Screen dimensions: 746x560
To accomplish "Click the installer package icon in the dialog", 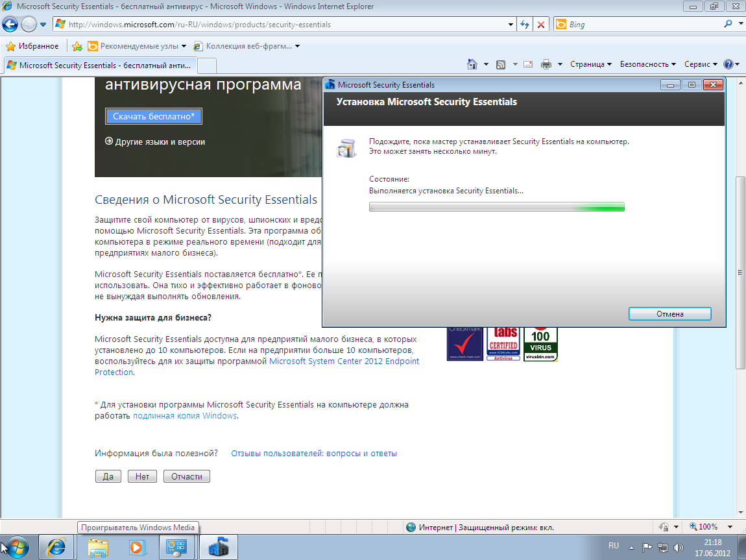I will (346, 148).
